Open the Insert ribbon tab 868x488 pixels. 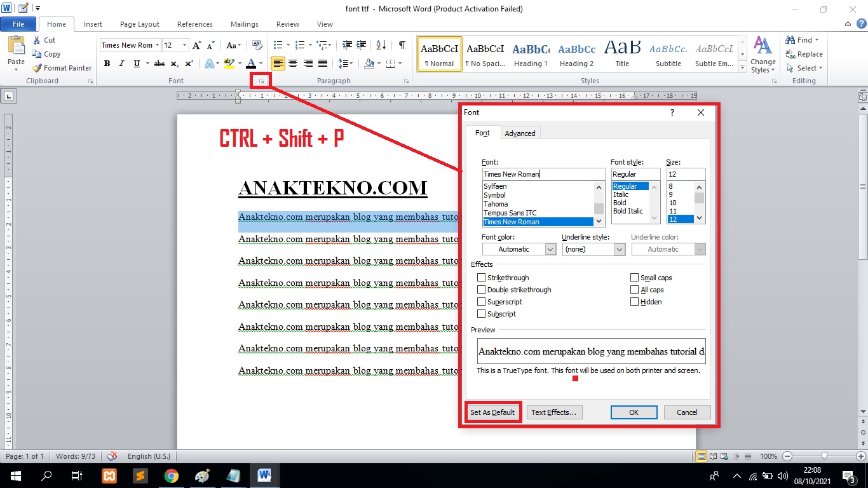coord(93,24)
